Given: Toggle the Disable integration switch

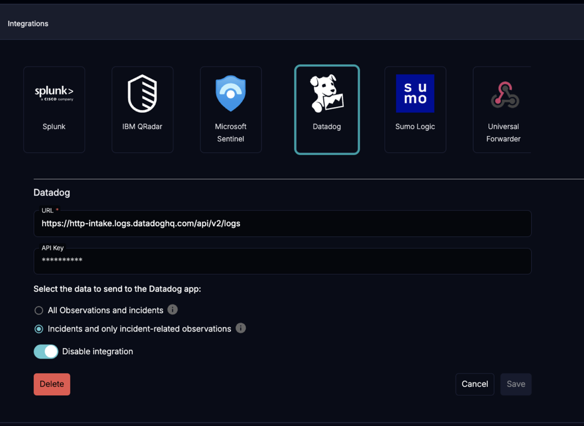Looking at the screenshot, I should (x=46, y=352).
